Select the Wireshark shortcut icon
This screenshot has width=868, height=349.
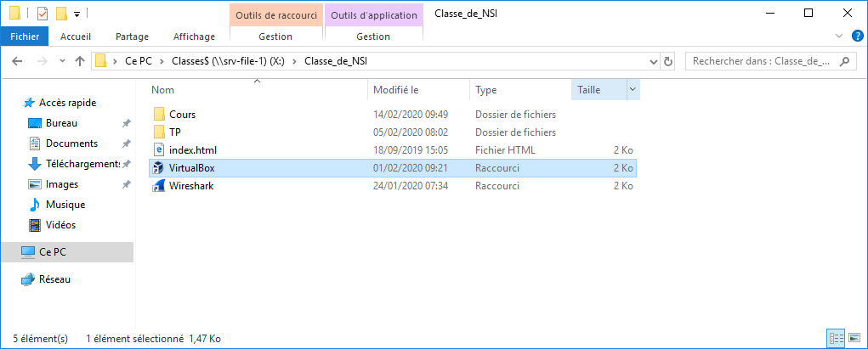point(158,186)
